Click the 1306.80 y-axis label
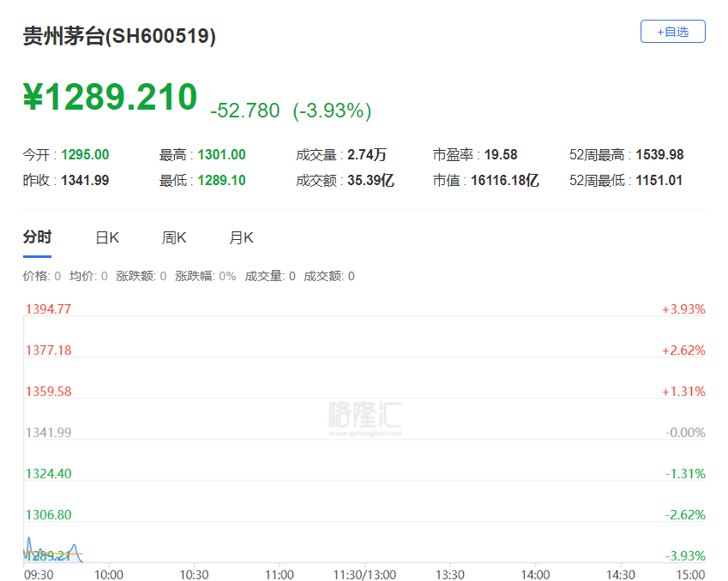The image size is (728, 581). 48,515
